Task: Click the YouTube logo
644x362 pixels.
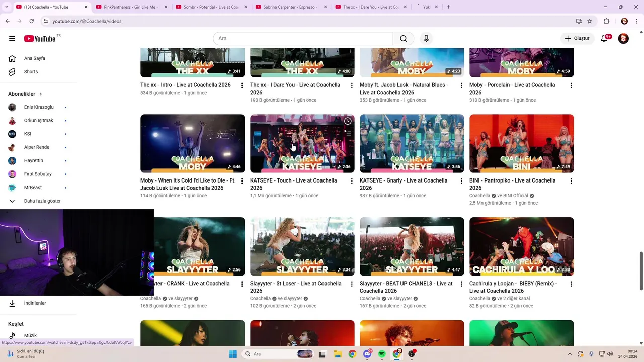Action: click(40, 39)
